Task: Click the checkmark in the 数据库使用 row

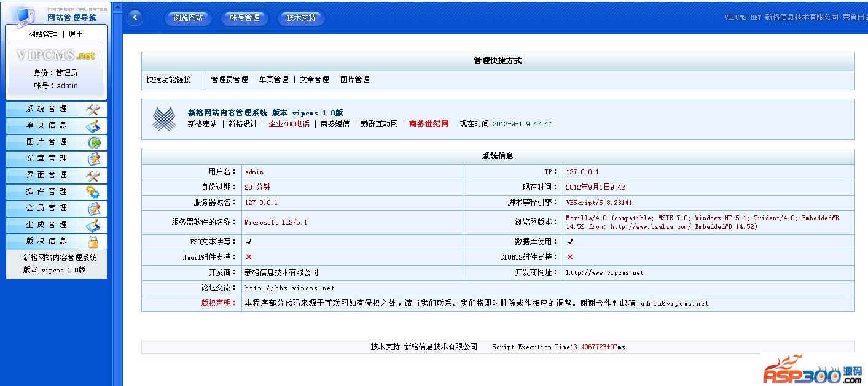Action: click(x=569, y=242)
